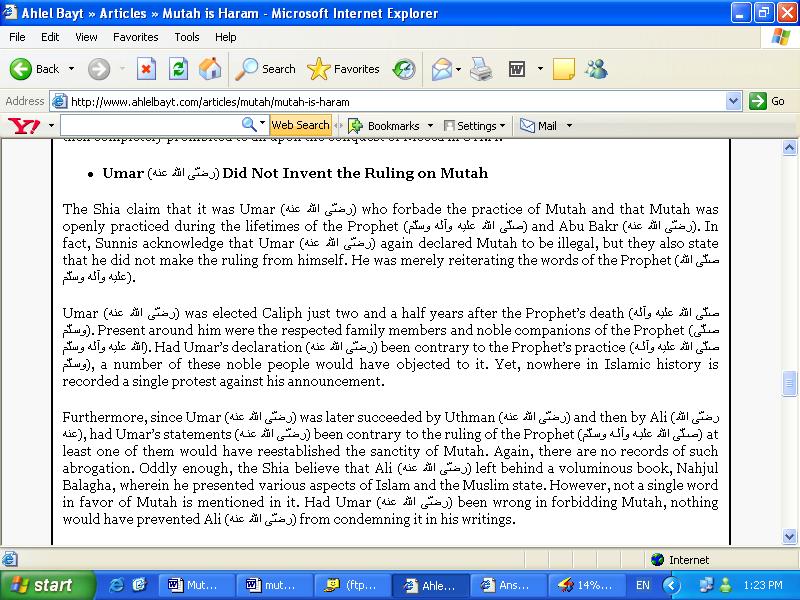Open the Messenger people icon
The image size is (800, 600).
[596, 69]
